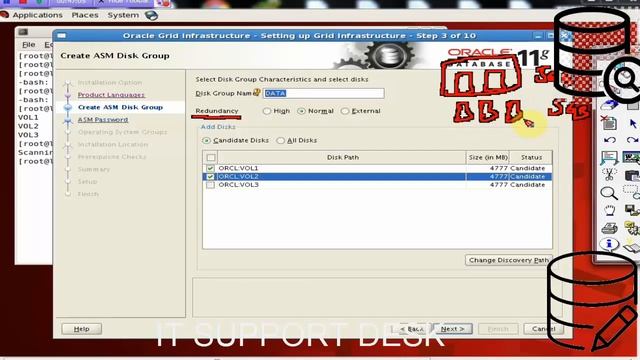Select Create ASM Disk Group step
Viewport: 640px width, 360px height.
[120, 107]
